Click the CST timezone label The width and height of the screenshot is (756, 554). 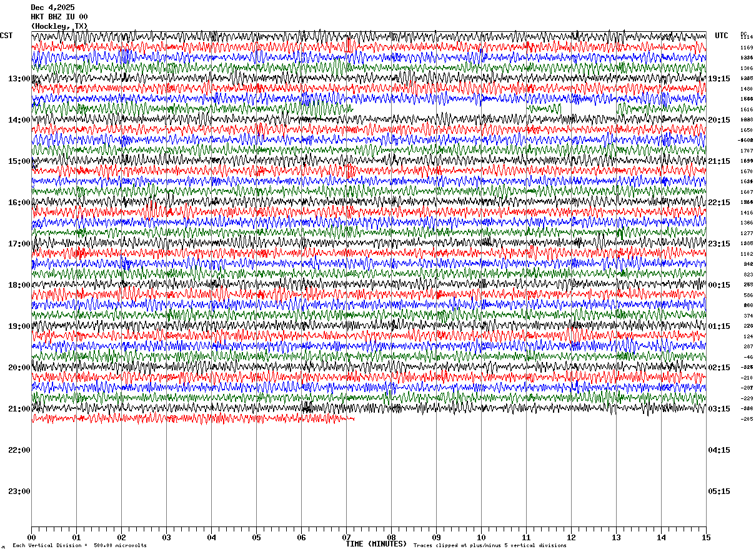[x=6, y=36]
